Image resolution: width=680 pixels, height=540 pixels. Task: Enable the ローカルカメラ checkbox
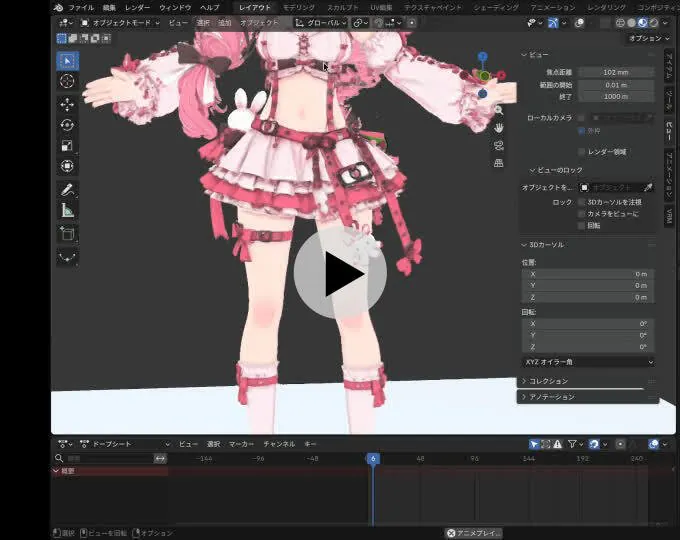click(582, 118)
